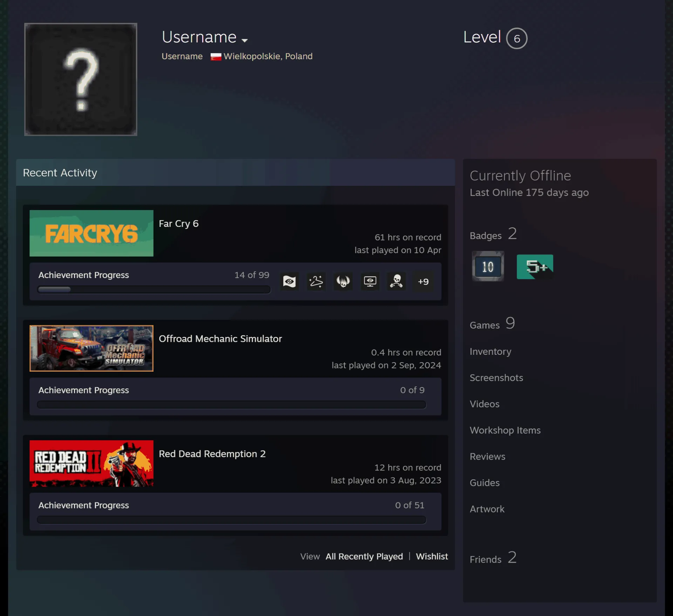Click the Red Dead Redemption 2 progress bar
This screenshot has height=616, width=673.
232,520
